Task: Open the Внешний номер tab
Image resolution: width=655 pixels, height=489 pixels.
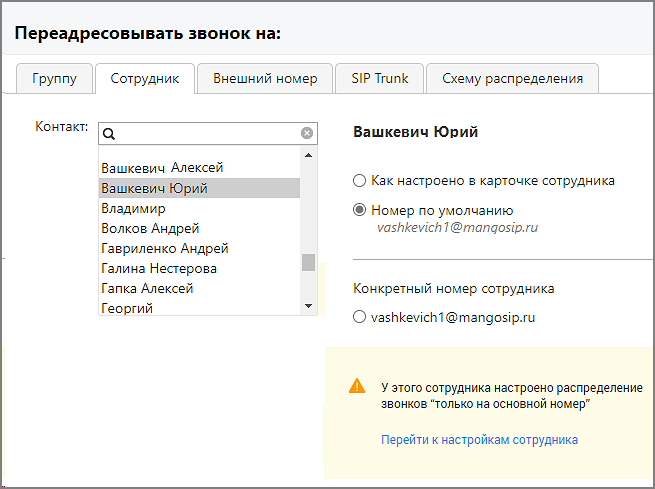Action: [265, 79]
